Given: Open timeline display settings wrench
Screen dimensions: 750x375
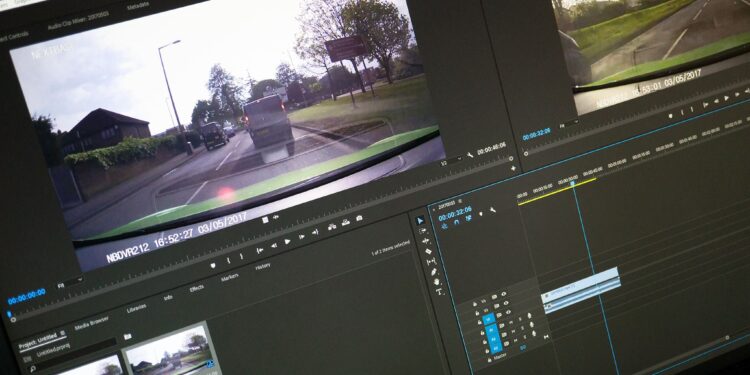Looking at the screenshot, I should [x=493, y=210].
